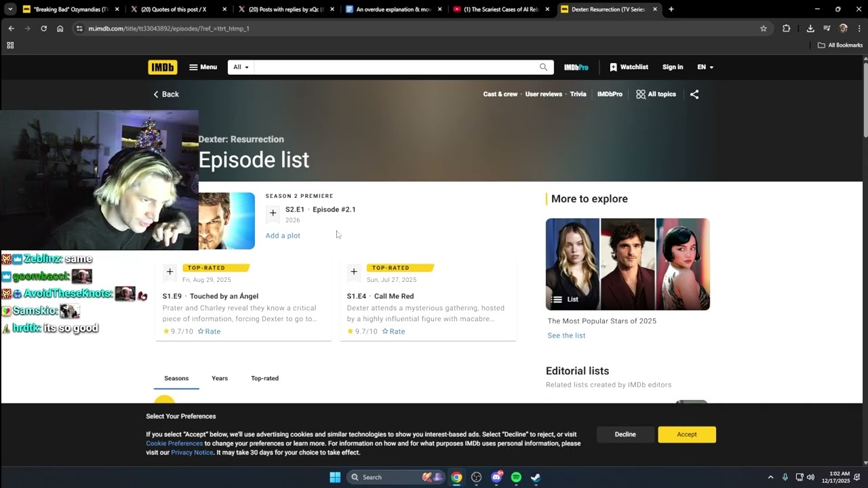
Task: Rate Touched by an Ángel episode
Action: (x=209, y=331)
